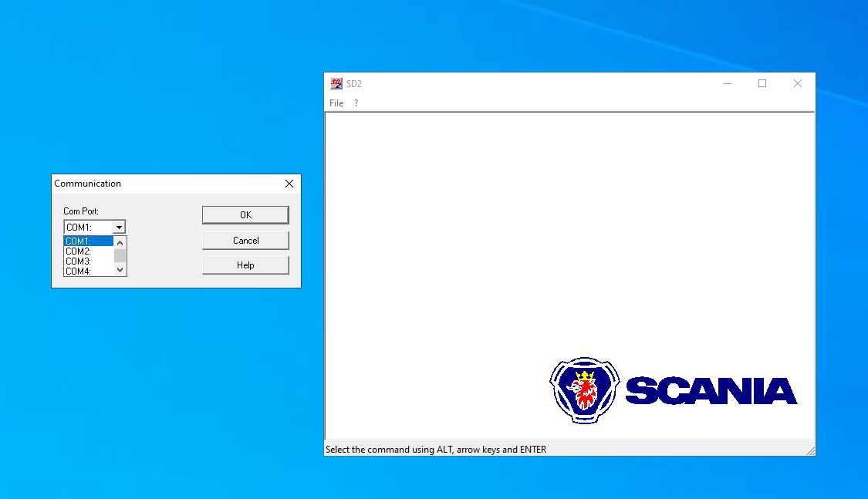The width and height of the screenshot is (868, 499).
Task: Close the Communication dialog
Action: coord(289,184)
